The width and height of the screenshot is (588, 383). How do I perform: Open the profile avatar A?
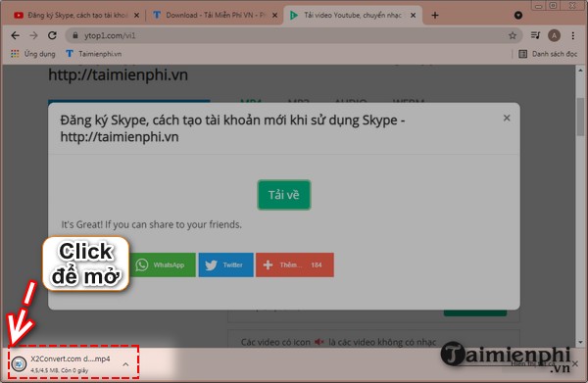555,35
